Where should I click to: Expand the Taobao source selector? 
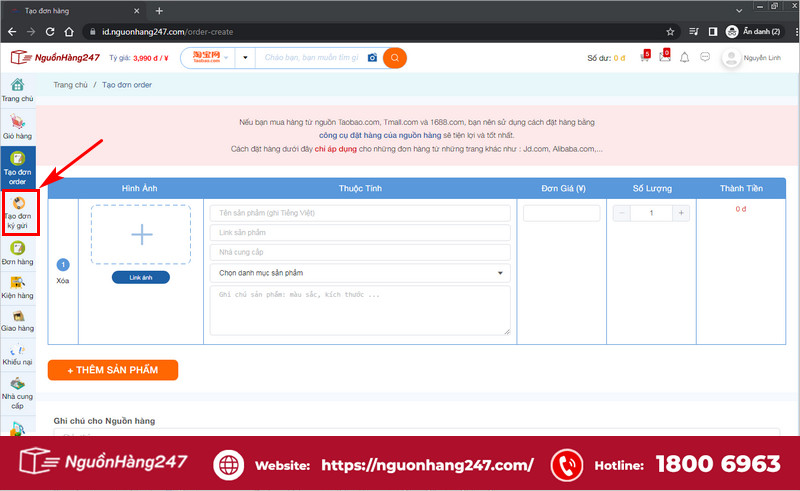click(210, 58)
